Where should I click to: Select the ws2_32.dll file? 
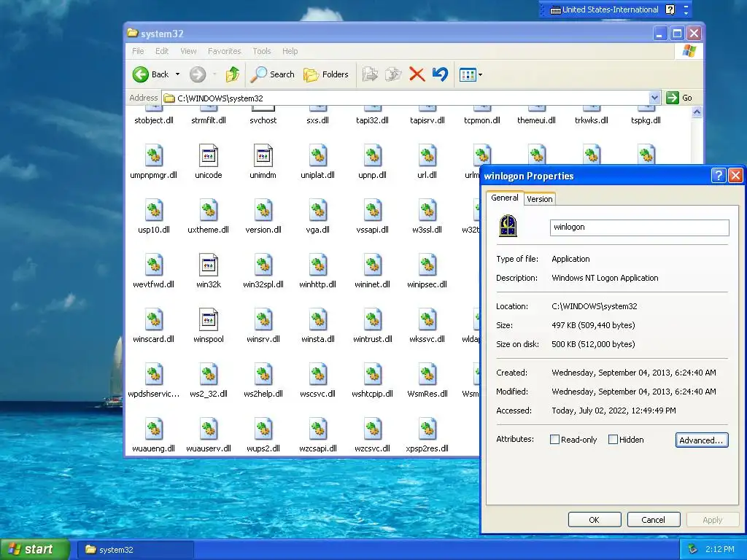pyautogui.click(x=208, y=381)
